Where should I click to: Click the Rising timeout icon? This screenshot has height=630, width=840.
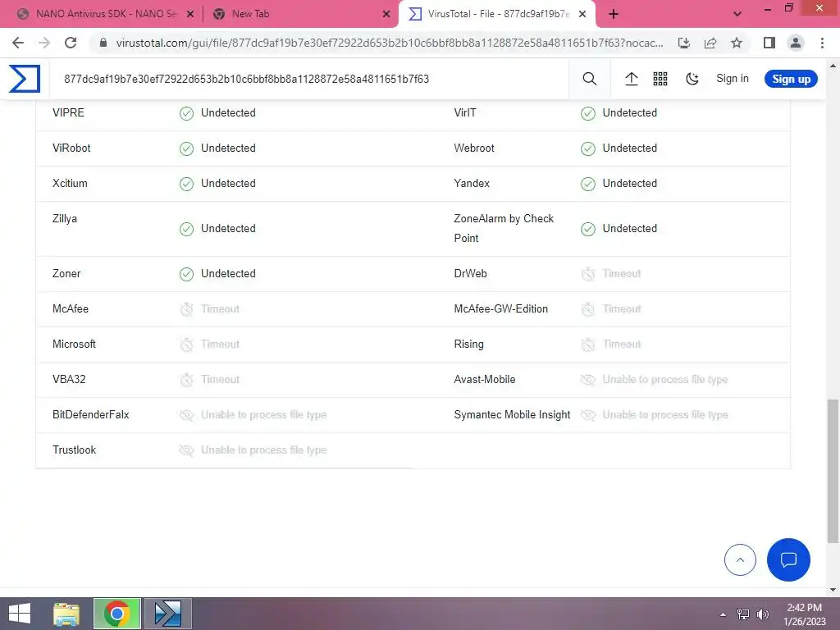587,345
